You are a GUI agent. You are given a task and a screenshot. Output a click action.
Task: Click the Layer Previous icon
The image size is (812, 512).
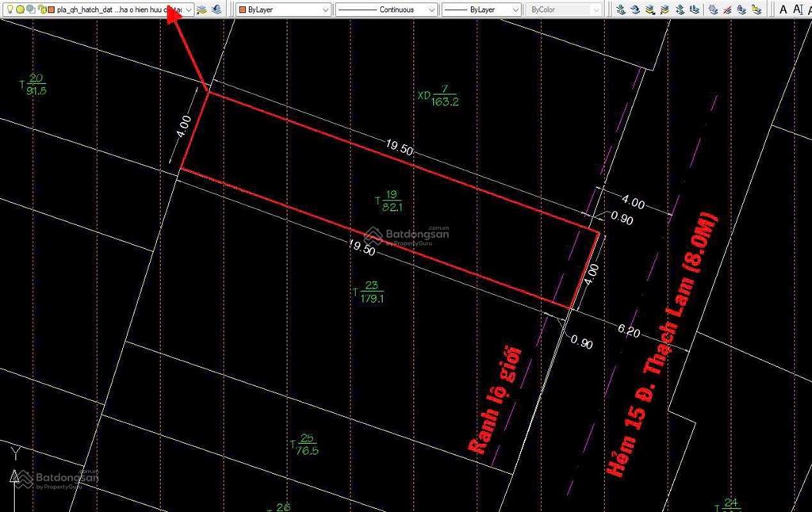635,9
